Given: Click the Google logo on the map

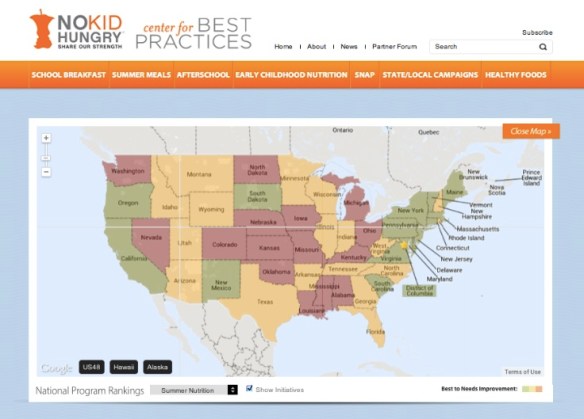Looking at the screenshot, I should pos(57,368).
